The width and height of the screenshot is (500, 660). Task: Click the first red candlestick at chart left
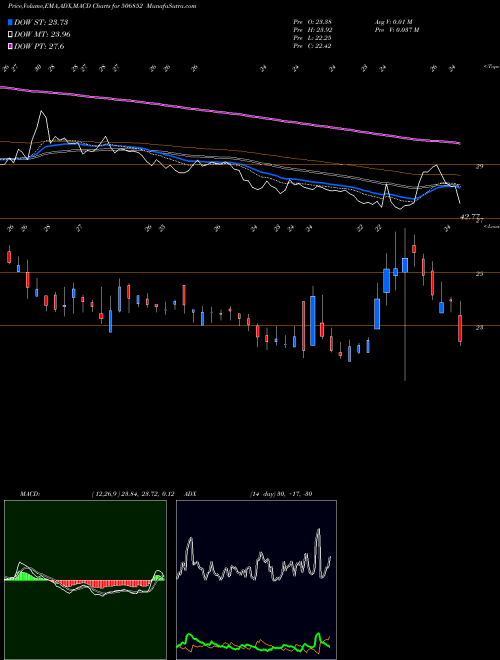click(9, 257)
